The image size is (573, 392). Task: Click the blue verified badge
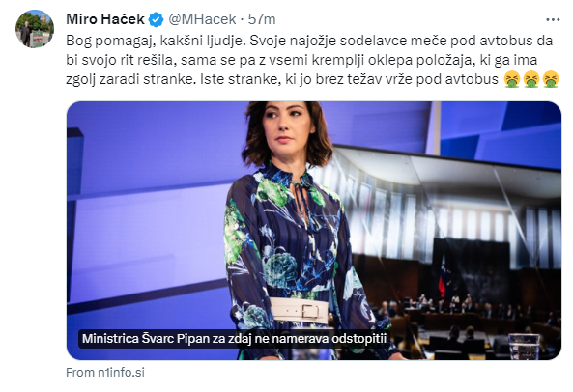point(156,19)
